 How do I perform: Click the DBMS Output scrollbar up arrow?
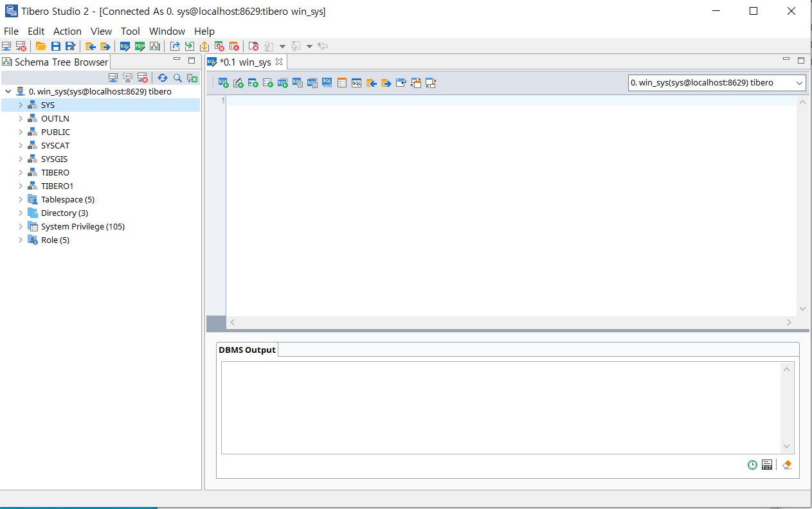tap(786, 369)
